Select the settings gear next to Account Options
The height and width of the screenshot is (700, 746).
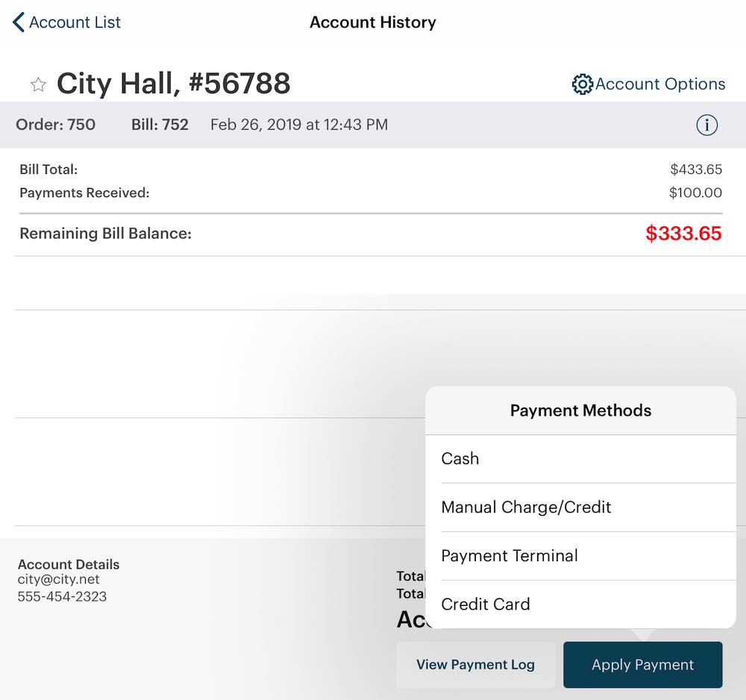(x=582, y=84)
